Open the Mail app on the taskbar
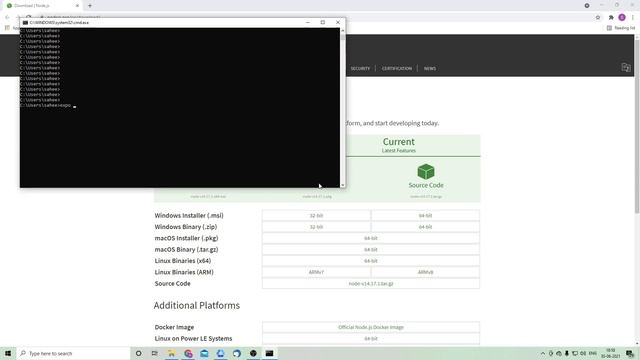Screen dimensions: 640x360 [204, 353]
